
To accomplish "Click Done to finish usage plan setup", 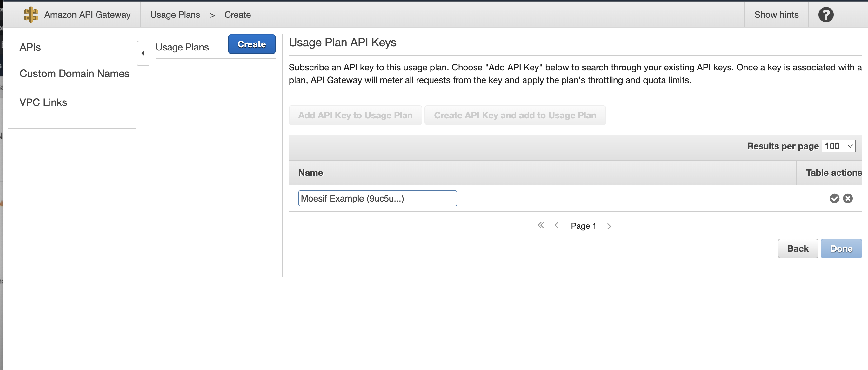I will point(841,248).
